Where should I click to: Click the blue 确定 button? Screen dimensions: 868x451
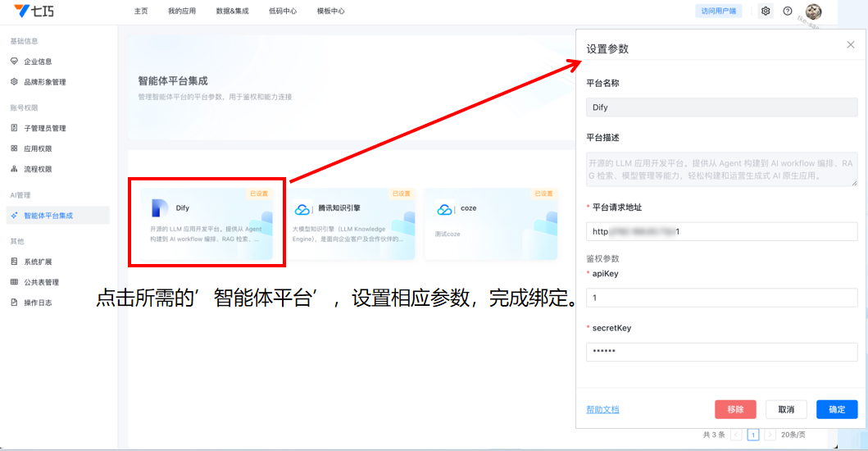click(x=837, y=409)
